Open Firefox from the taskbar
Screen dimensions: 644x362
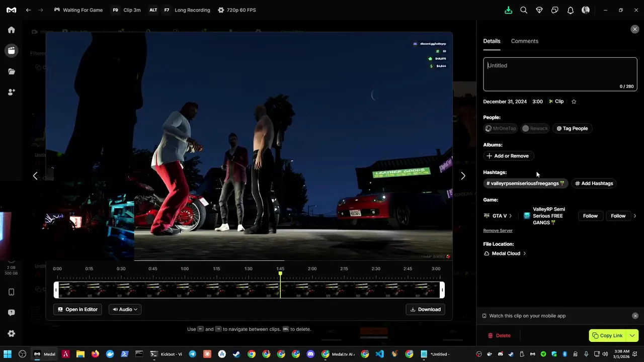point(95,354)
